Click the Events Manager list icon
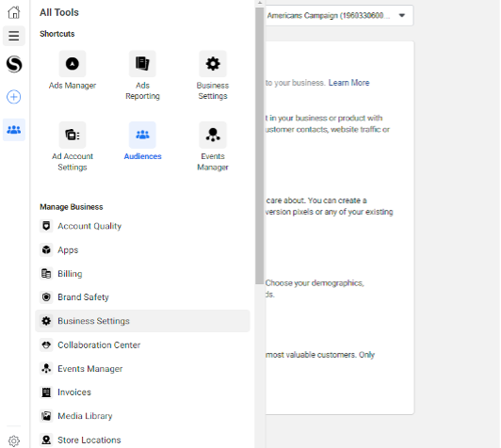Viewport: 501px width, 448px height. coord(46,369)
